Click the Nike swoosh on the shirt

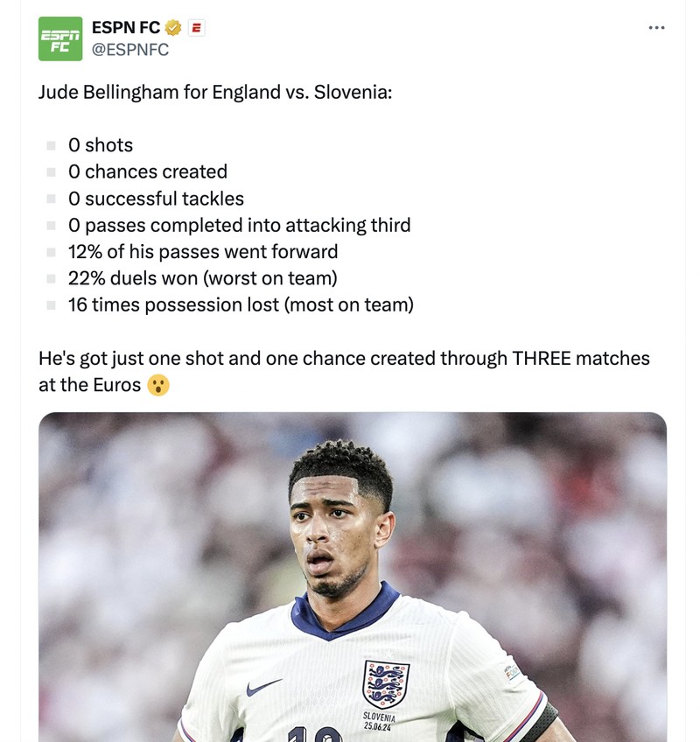pos(263,687)
